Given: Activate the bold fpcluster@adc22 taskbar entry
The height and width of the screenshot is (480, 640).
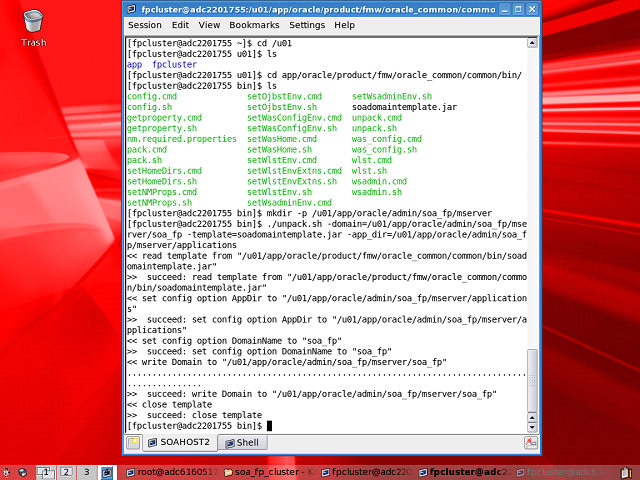Looking at the screenshot, I should pos(464,473).
